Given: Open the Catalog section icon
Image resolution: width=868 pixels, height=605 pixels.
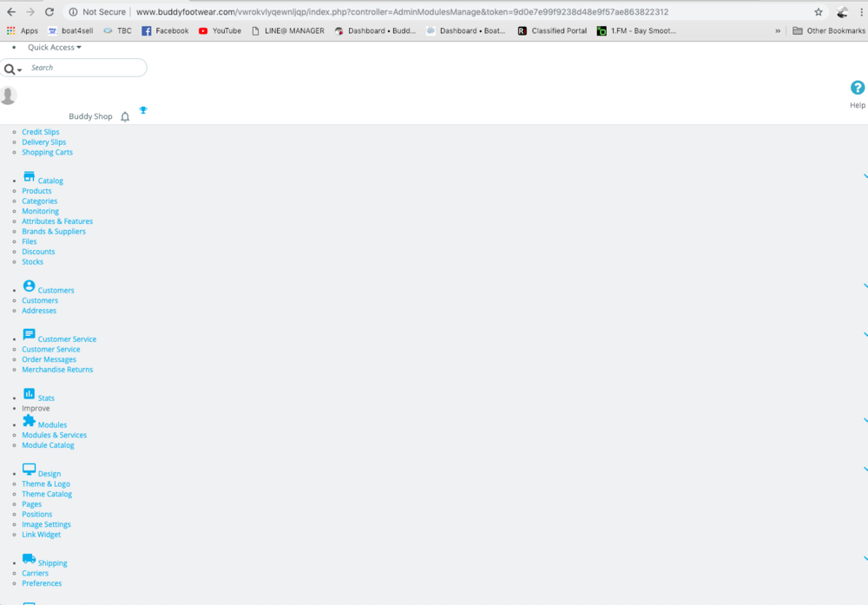Looking at the screenshot, I should coord(29,178).
